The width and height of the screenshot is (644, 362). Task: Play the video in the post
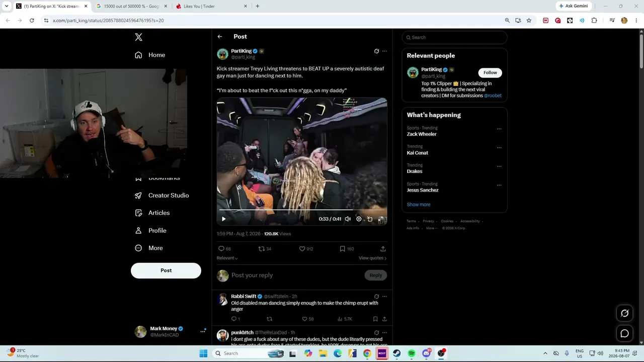[x=224, y=219]
